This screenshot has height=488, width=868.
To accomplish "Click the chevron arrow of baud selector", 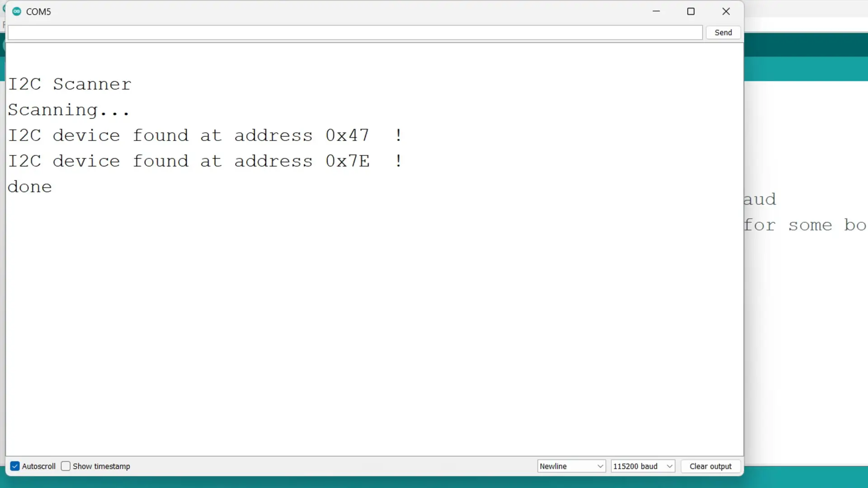I will click(x=670, y=466).
